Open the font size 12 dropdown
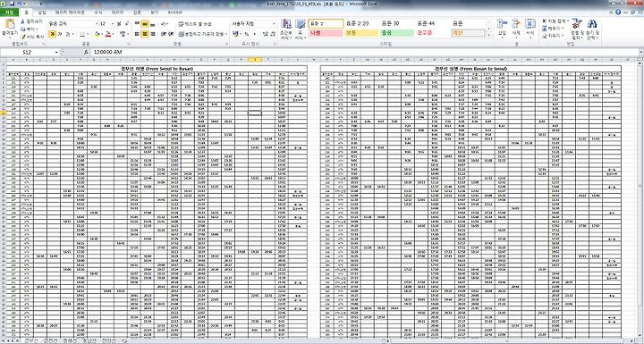Screen dimensions: 644x344 (113, 24)
